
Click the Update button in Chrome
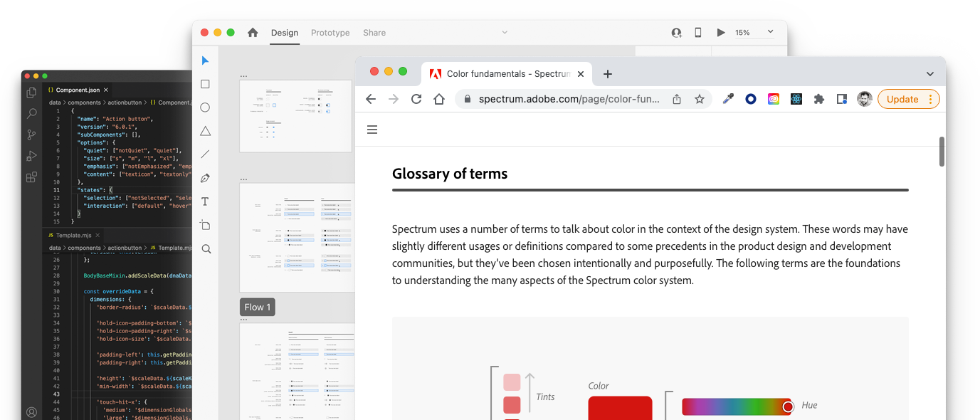coord(909,99)
